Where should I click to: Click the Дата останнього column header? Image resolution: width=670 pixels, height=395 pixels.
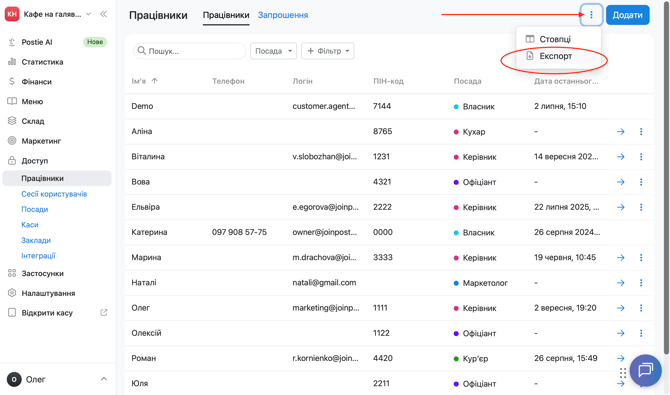point(566,81)
